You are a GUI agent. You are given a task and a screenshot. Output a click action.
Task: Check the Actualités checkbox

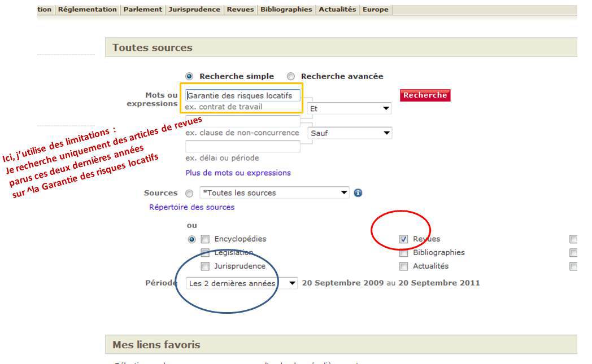(403, 266)
